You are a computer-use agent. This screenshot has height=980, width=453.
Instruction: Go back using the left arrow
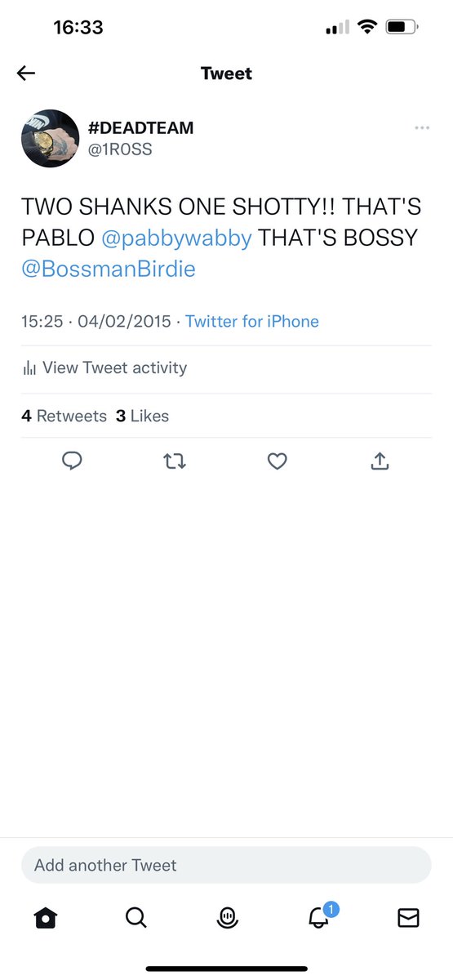(x=26, y=73)
